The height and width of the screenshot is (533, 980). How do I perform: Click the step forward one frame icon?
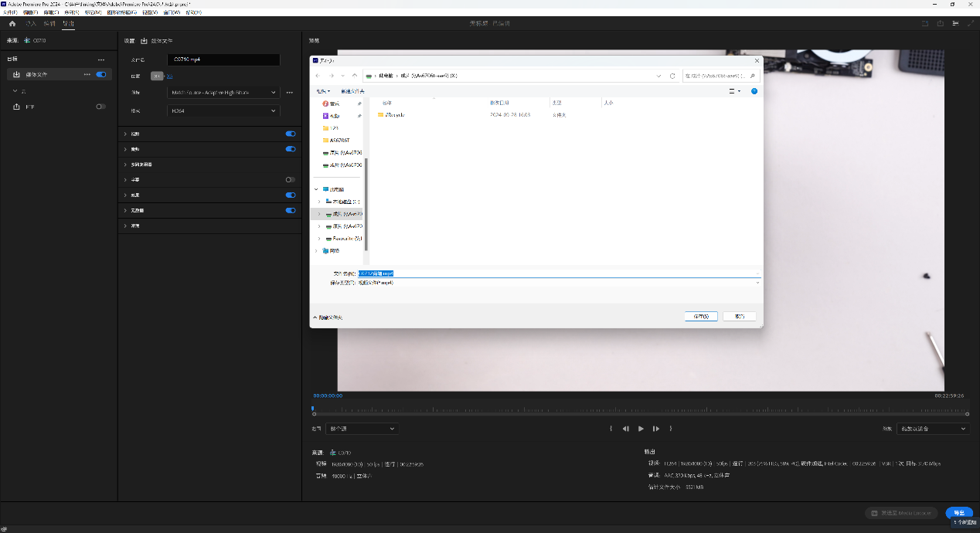click(656, 429)
